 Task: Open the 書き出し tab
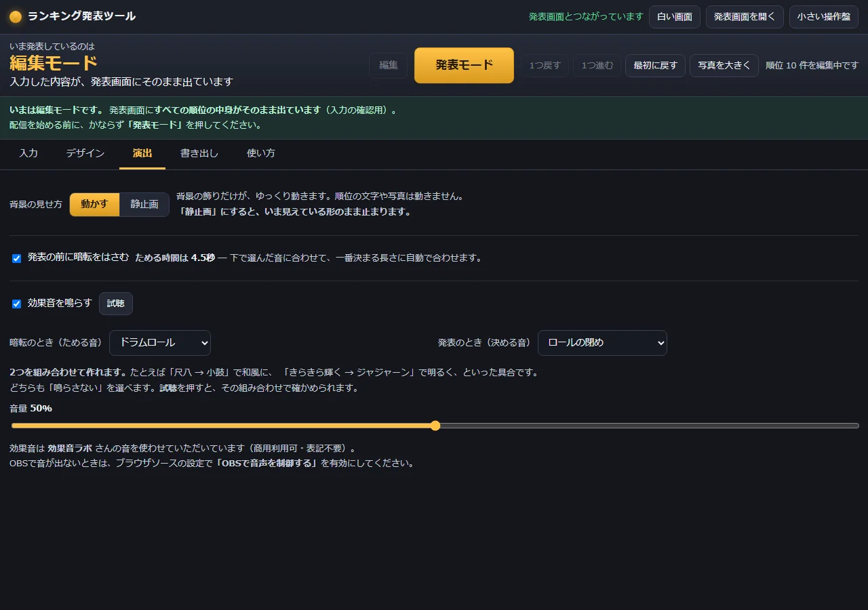[199, 154]
